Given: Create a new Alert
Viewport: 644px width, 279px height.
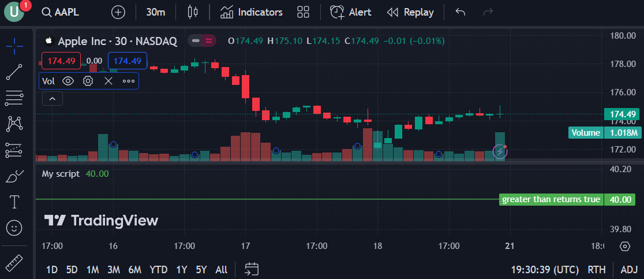Looking at the screenshot, I should click(x=350, y=12).
